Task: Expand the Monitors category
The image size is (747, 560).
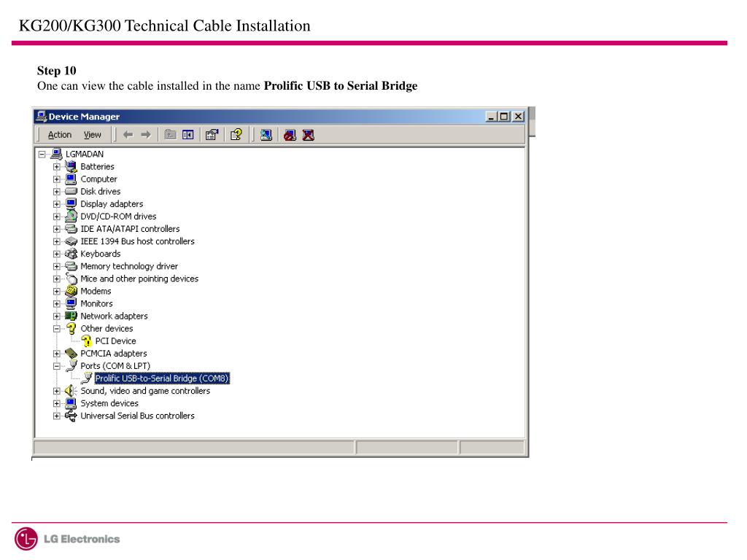Action: point(57,304)
